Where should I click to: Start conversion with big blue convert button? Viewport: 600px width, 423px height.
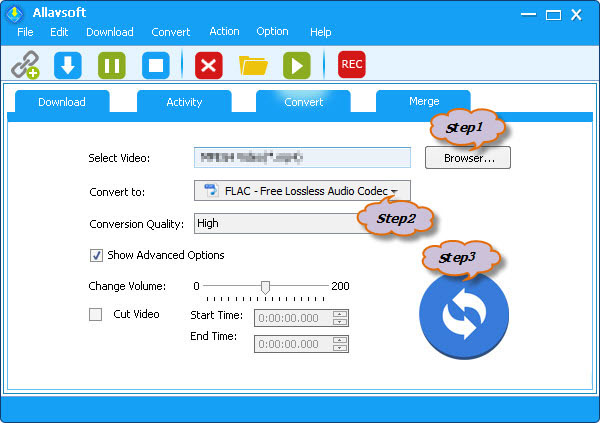coord(464,315)
